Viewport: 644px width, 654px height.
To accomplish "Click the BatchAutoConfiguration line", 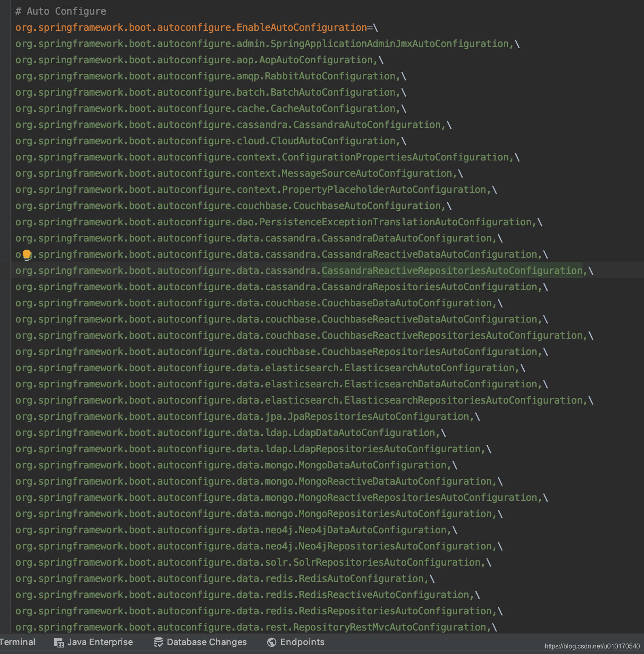I will (x=211, y=92).
